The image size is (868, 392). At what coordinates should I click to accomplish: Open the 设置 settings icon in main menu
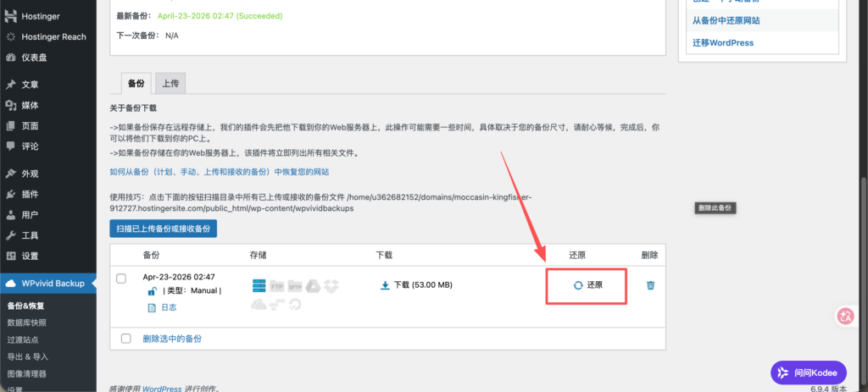pos(10,256)
